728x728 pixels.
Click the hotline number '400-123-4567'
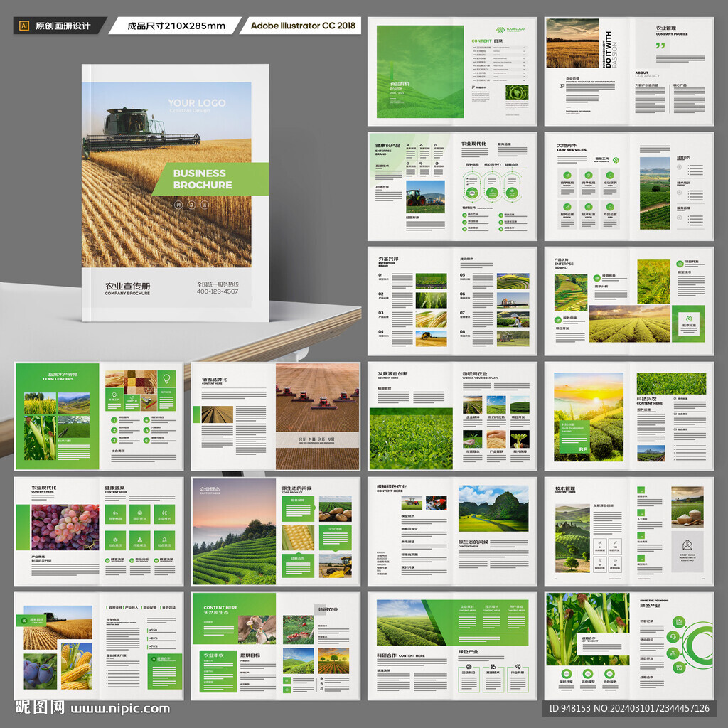tap(218, 291)
